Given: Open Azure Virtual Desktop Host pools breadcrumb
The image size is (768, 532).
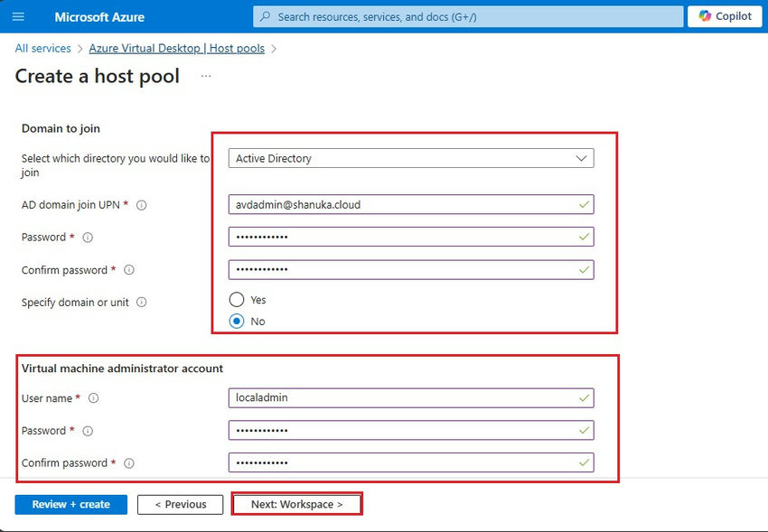Looking at the screenshot, I should point(177,48).
